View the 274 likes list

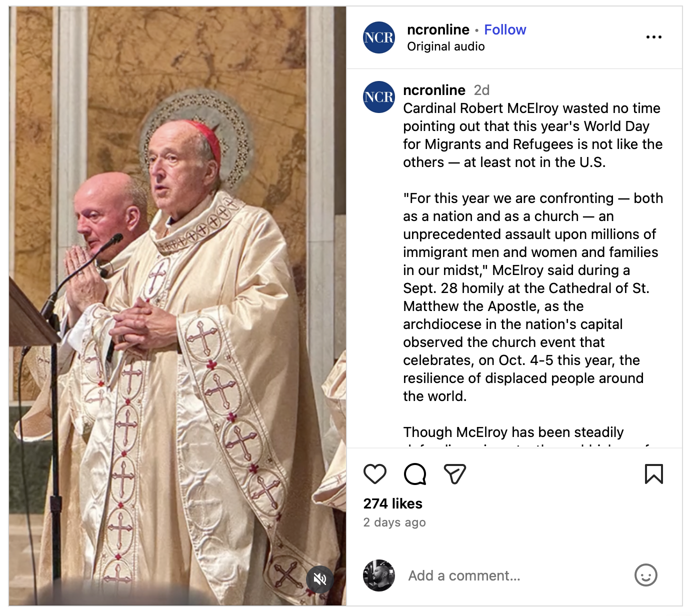point(393,503)
